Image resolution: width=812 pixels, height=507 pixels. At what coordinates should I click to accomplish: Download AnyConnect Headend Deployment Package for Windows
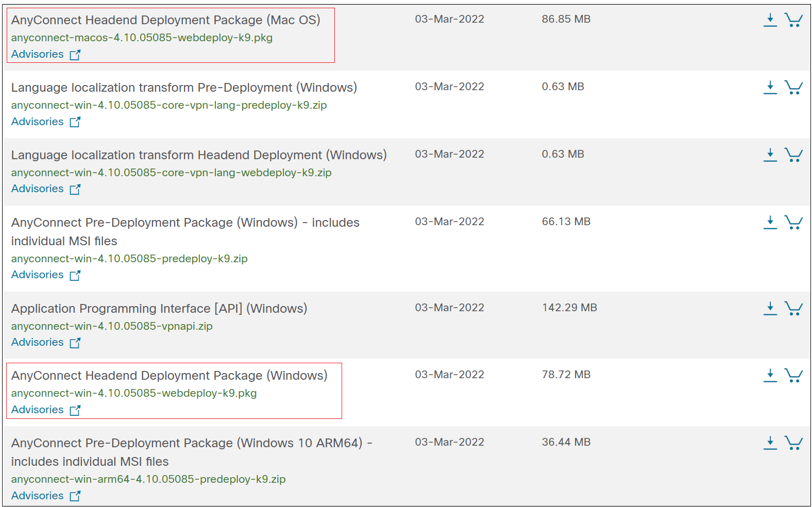pyautogui.click(x=770, y=376)
